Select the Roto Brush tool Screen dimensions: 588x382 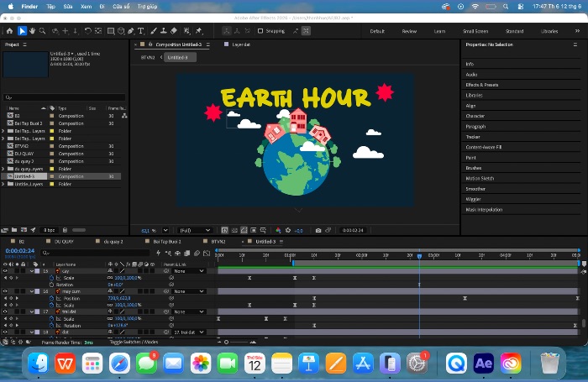pos(186,31)
